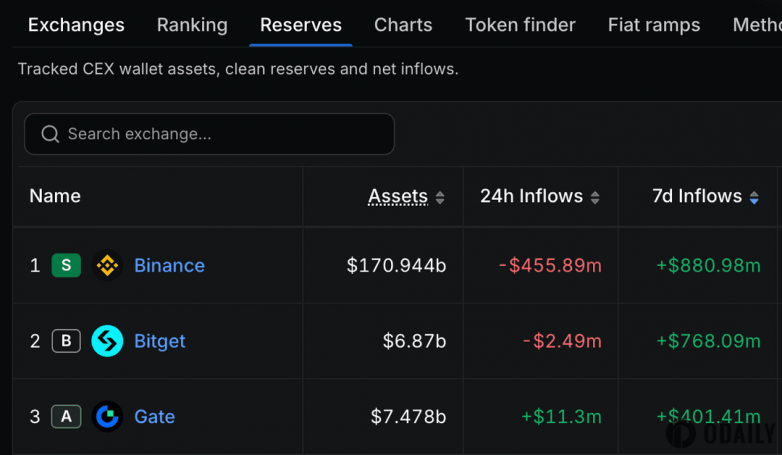
Task: Click the -$2.49m 24h inflow value
Action: [x=562, y=341]
